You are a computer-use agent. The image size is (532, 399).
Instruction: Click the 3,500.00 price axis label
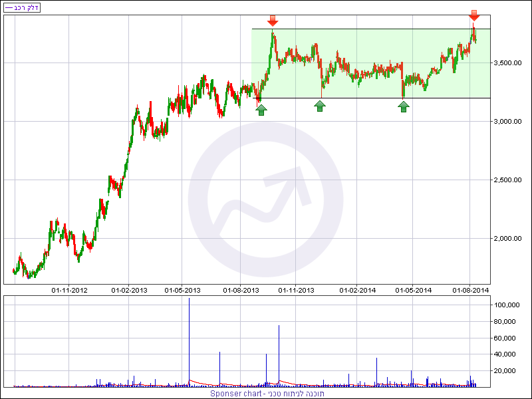click(510, 63)
